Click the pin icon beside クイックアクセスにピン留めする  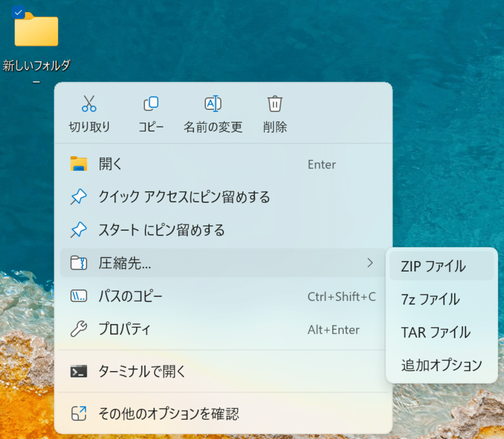78,197
